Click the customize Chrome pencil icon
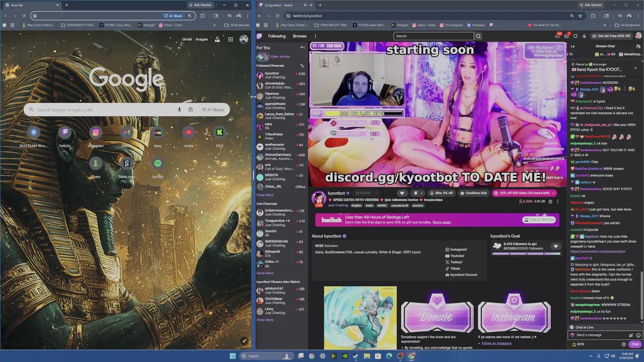Image resolution: width=644 pixels, height=362 pixels. 244,341
